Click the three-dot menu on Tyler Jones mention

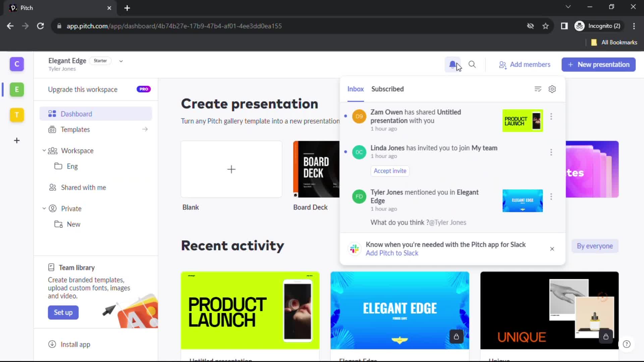point(551,197)
